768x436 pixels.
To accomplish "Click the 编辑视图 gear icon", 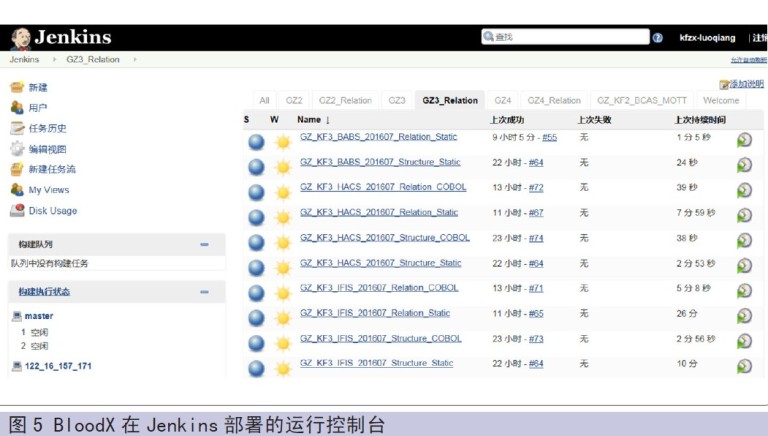I will pyautogui.click(x=17, y=149).
